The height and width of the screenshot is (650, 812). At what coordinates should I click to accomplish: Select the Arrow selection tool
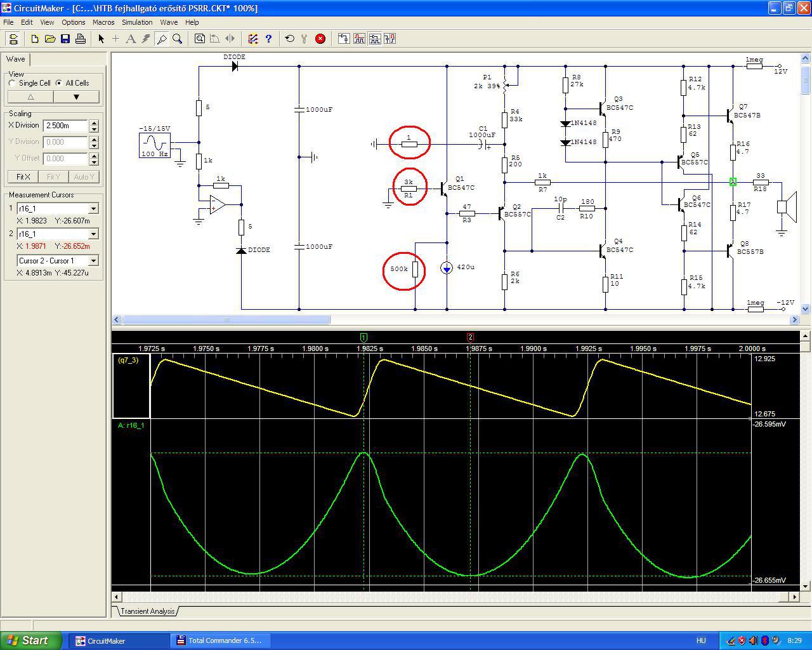coord(101,39)
